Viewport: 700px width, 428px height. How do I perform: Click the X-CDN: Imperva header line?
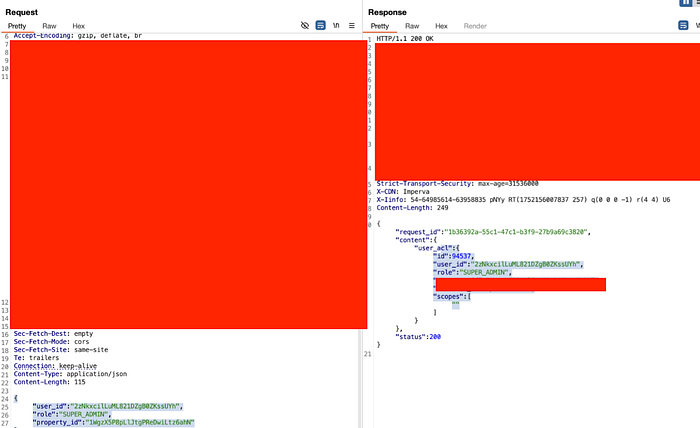[403, 191]
